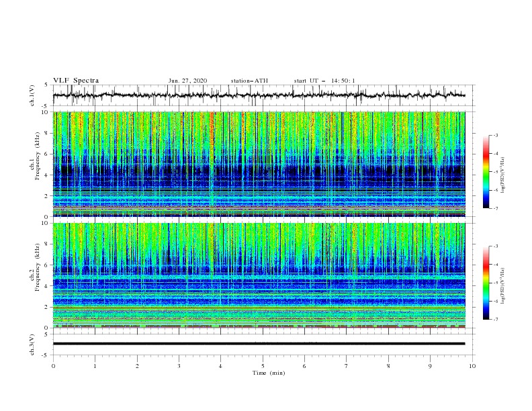This screenshot has height=411, width=532.
Task: Click the time axis tick label '10'
Action: 472,366
